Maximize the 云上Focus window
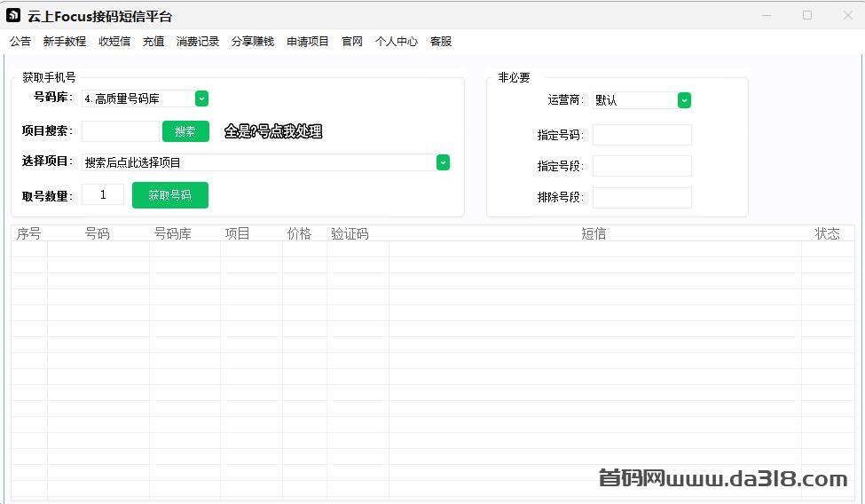 click(x=807, y=15)
